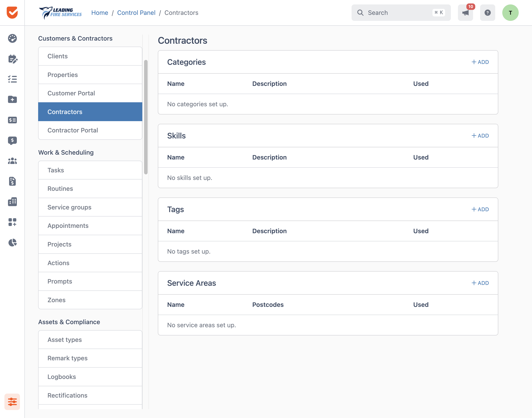Open the building properties icon in sidebar
Screen dimensions: 532x418
[x=12, y=202]
